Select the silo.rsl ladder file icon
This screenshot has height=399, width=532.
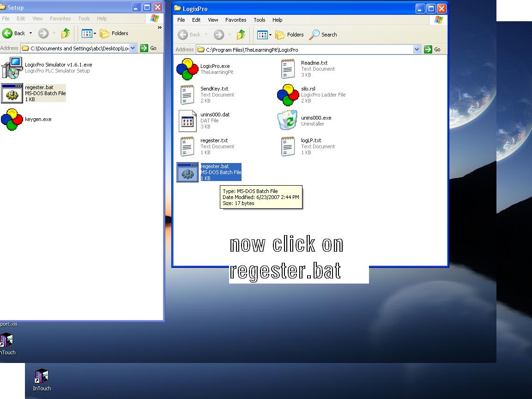pyautogui.click(x=288, y=95)
